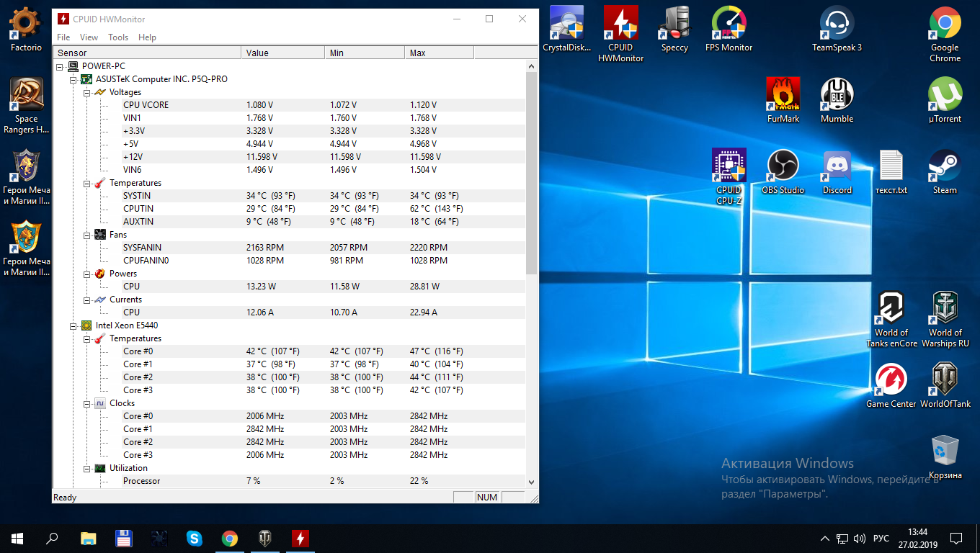980x553 pixels.
Task: Collapse the Clocks group
Action: pyautogui.click(x=86, y=403)
